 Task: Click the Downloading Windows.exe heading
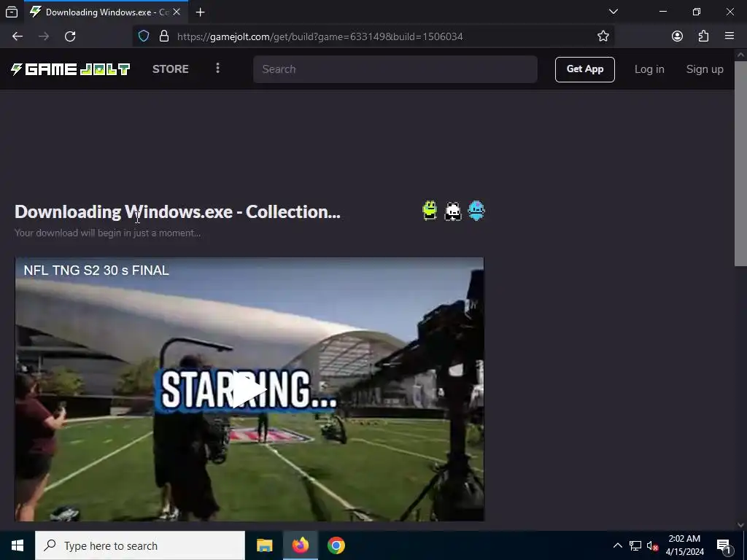point(177,212)
